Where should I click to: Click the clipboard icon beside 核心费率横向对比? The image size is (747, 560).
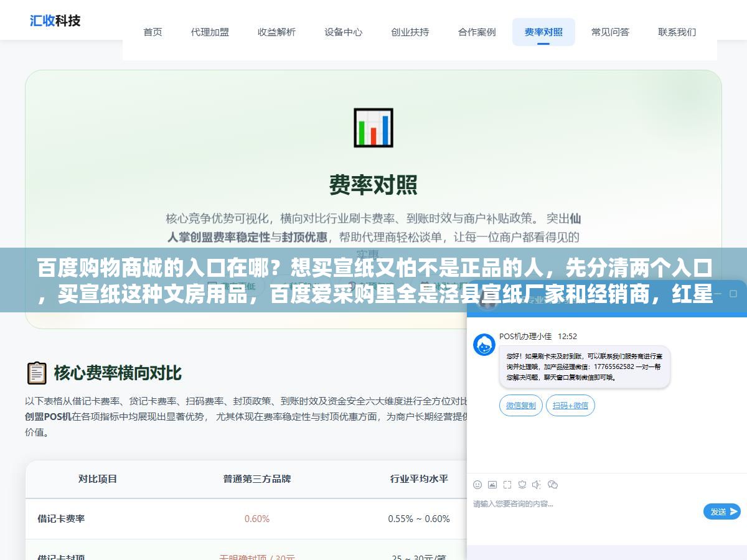pyautogui.click(x=37, y=373)
